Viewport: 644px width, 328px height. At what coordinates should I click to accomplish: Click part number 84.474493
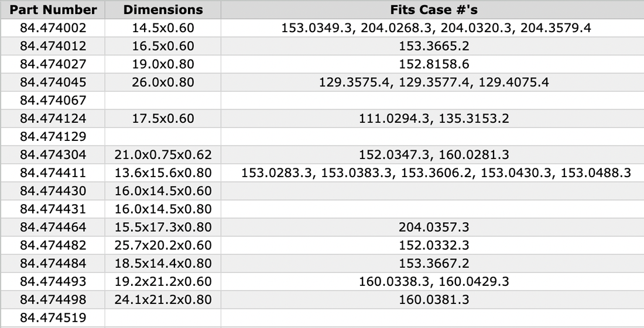[x=53, y=282]
